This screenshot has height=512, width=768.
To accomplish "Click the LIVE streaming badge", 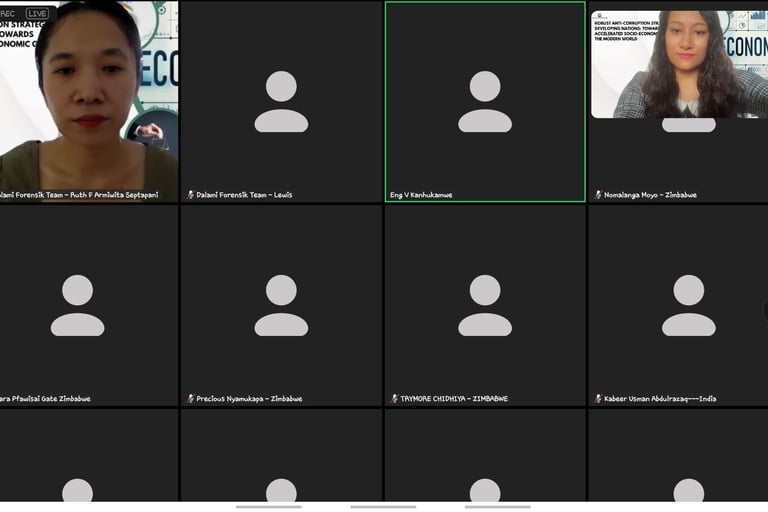I will click(37, 13).
